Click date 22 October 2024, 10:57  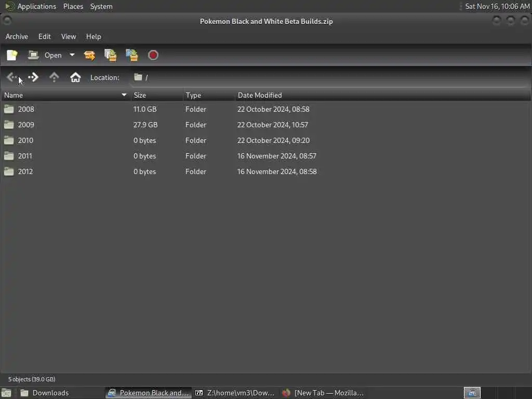coord(272,125)
